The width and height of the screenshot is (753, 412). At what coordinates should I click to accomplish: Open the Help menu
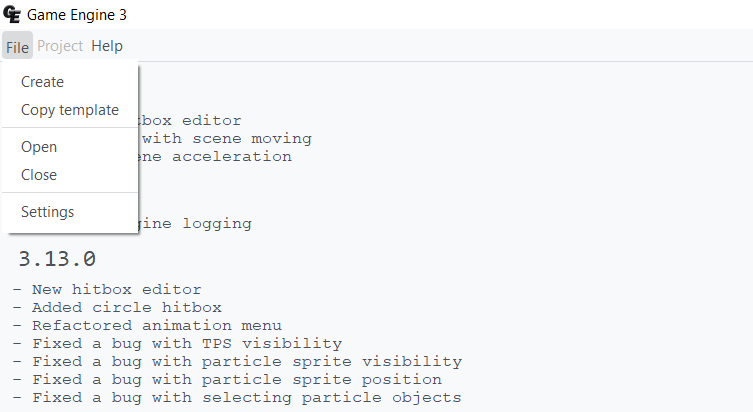coord(107,46)
